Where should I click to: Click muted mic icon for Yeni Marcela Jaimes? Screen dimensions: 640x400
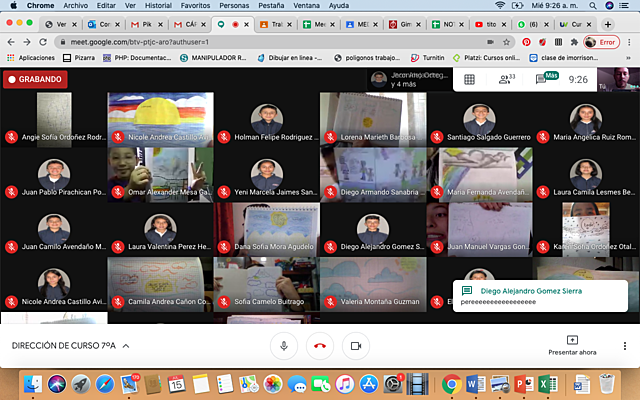point(224,192)
